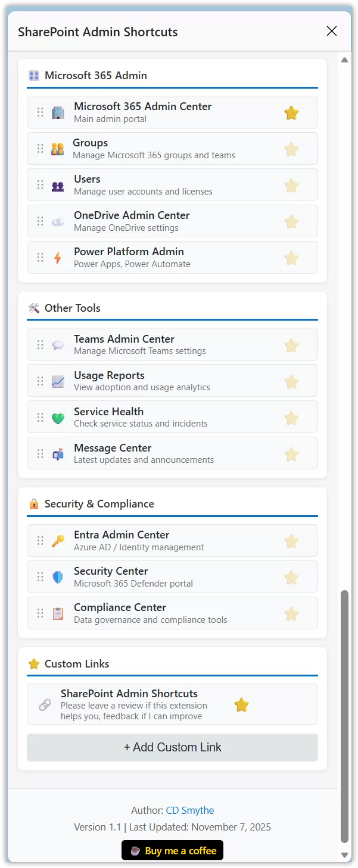
Task: Open the CD Smythe author link
Action: coord(189,810)
